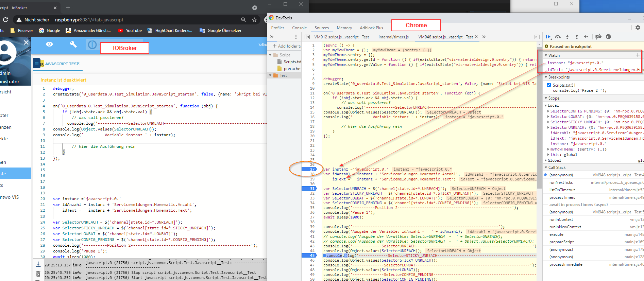Toggle the DevTools file navigator pane
644x281 pixels.
tap(307, 37)
